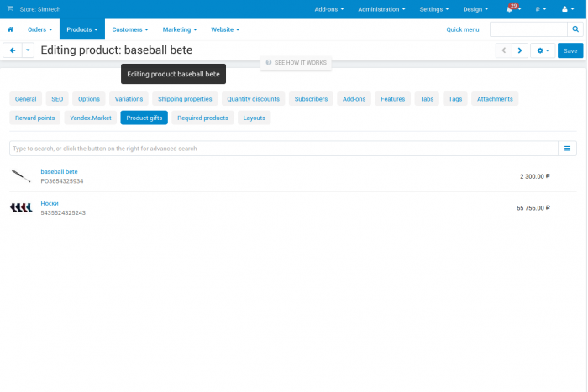The height and width of the screenshot is (392, 588).
Task: Click the Save button
Action: 570,50
